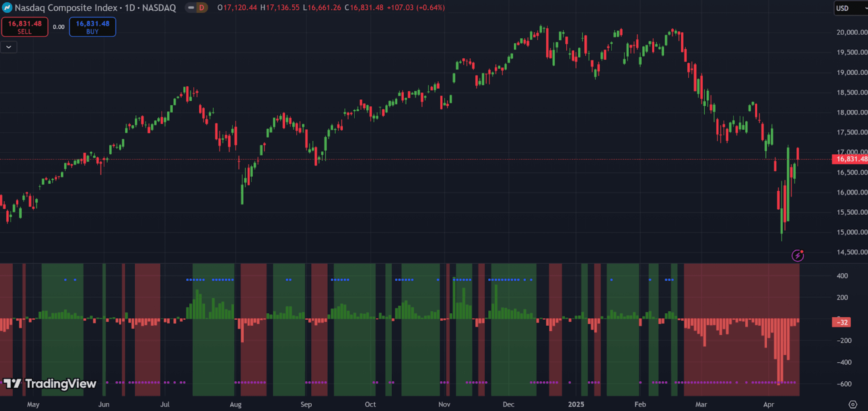Click the Nasdaq Composite symbol logo icon

click(x=7, y=7)
